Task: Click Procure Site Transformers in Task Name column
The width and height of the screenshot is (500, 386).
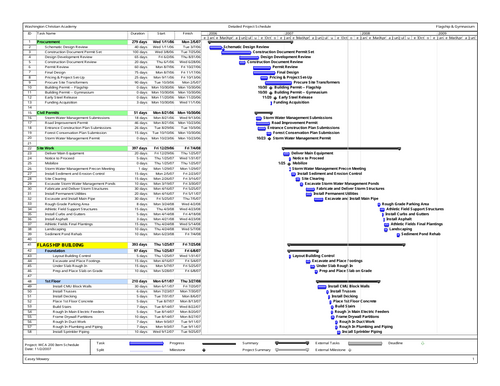Action: 66,82
